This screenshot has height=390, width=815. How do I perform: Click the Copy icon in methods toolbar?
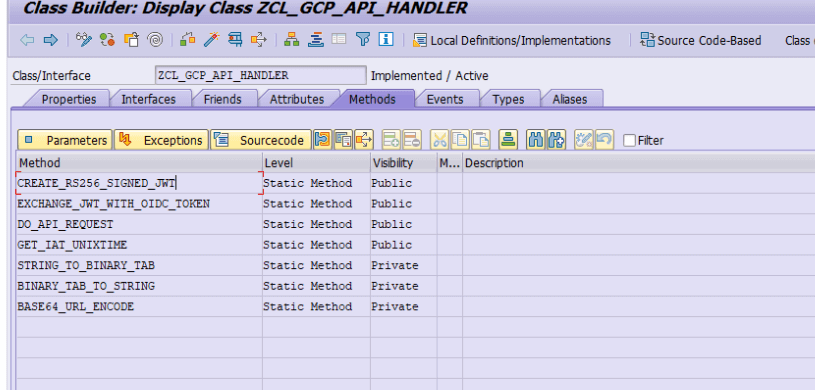(460, 140)
